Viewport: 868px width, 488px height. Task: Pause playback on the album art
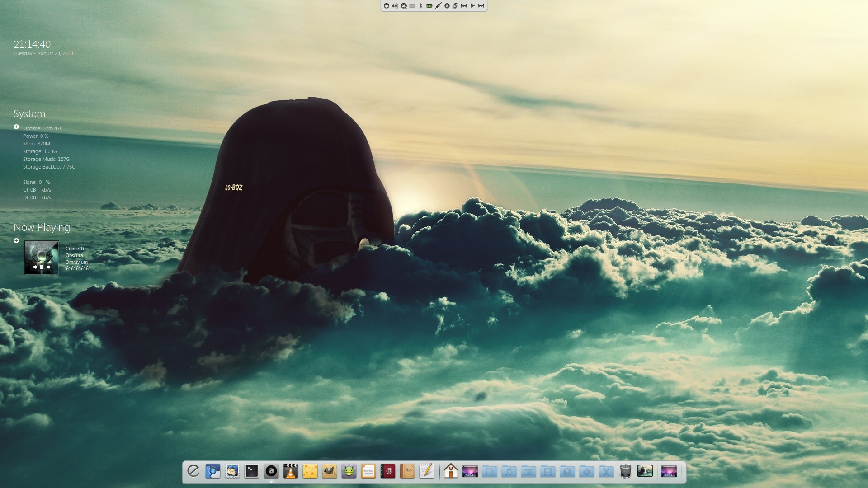click(42, 267)
